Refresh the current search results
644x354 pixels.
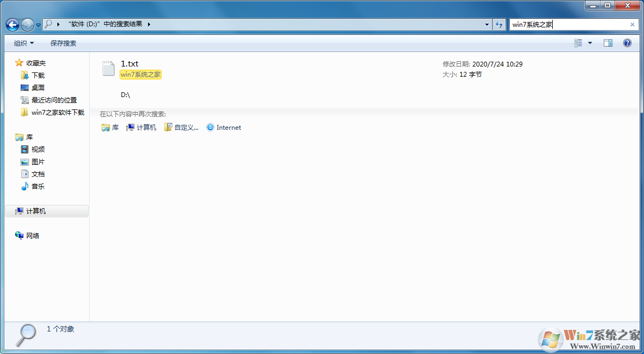[x=499, y=24]
